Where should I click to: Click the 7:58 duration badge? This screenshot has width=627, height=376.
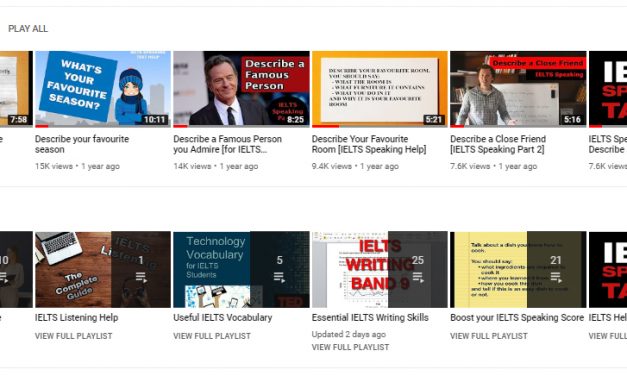click(18, 120)
